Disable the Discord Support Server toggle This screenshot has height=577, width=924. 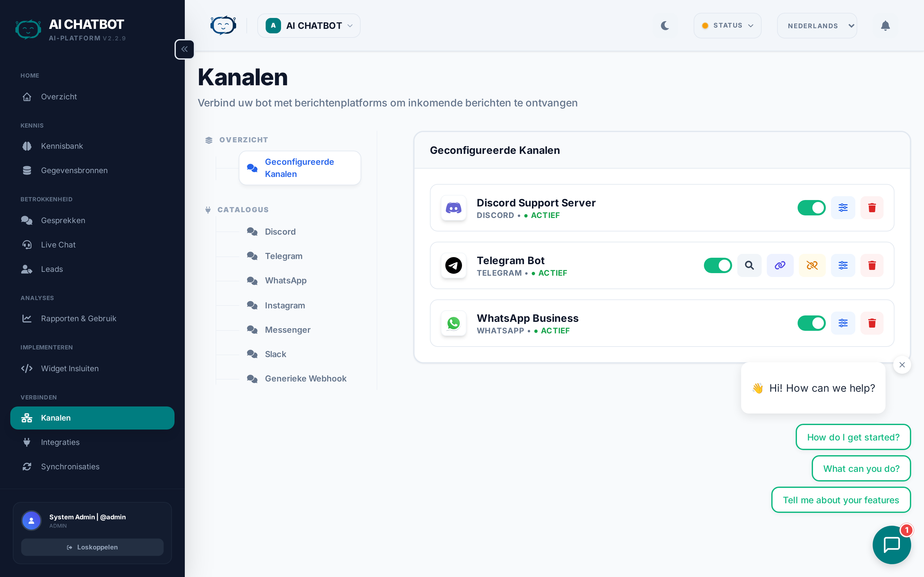pos(811,208)
